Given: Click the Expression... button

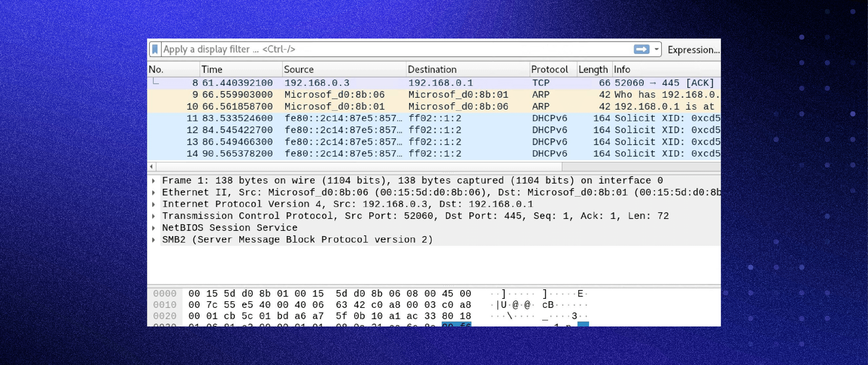Looking at the screenshot, I should (693, 50).
